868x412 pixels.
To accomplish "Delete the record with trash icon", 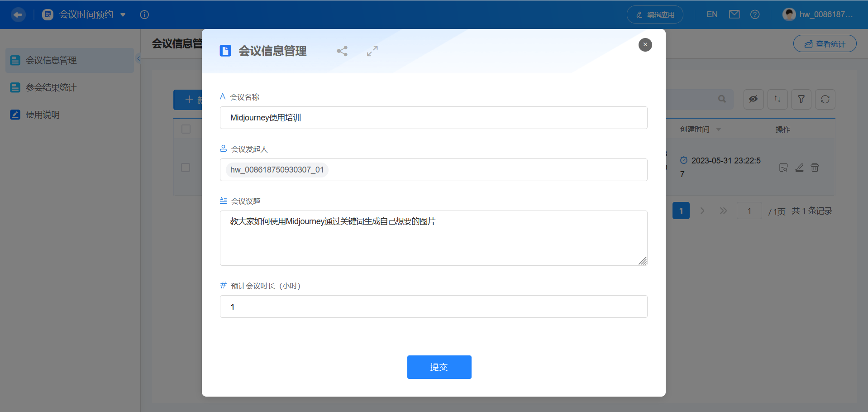I will [x=814, y=168].
